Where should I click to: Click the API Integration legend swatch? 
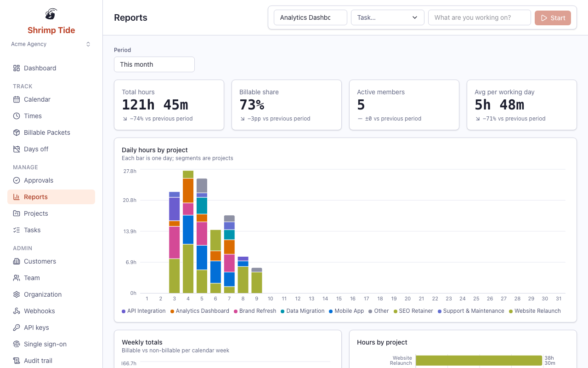click(x=124, y=311)
